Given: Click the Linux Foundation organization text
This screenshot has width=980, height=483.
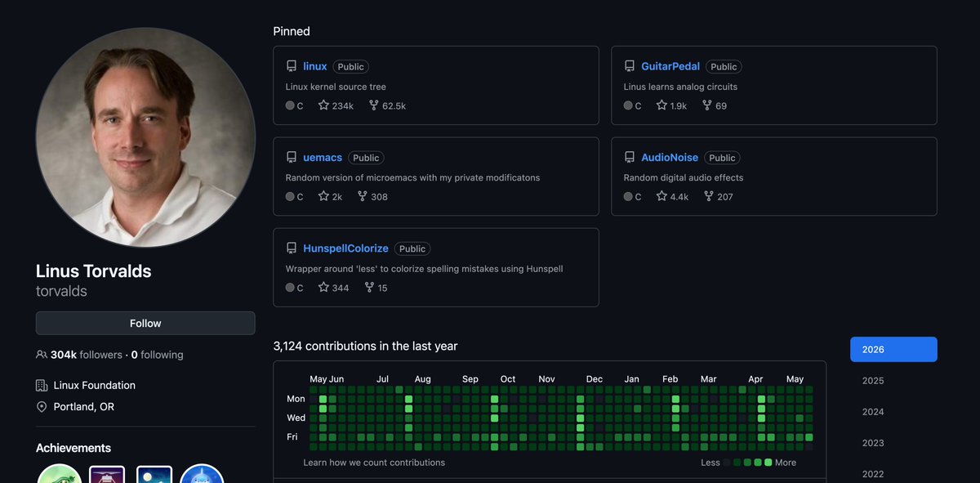Looking at the screenshot, I should coord(95,385).
